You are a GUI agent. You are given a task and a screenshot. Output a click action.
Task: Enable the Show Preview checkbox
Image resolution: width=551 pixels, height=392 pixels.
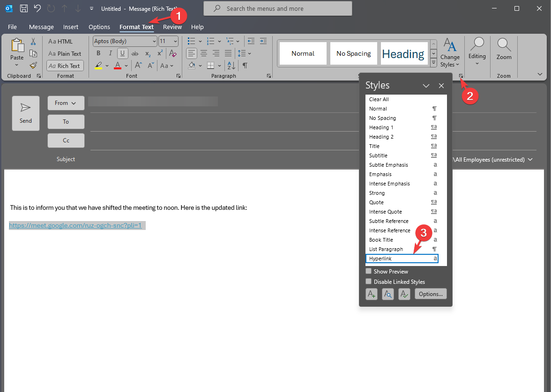369,271
